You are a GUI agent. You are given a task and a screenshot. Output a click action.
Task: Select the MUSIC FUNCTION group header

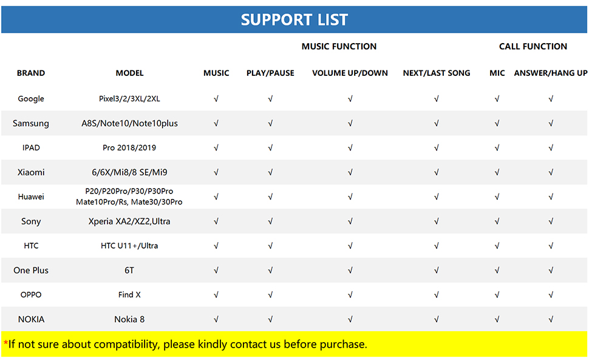coord(339,47)
